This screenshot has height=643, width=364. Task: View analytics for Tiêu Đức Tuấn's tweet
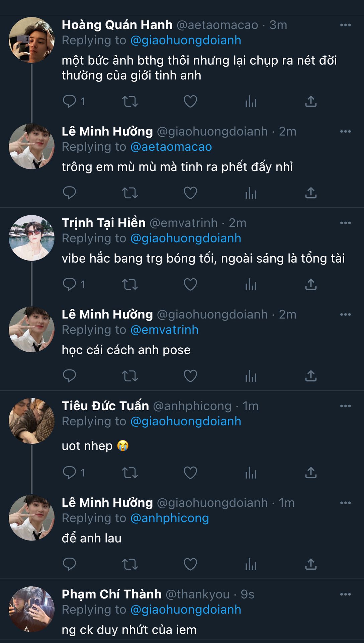251,473
